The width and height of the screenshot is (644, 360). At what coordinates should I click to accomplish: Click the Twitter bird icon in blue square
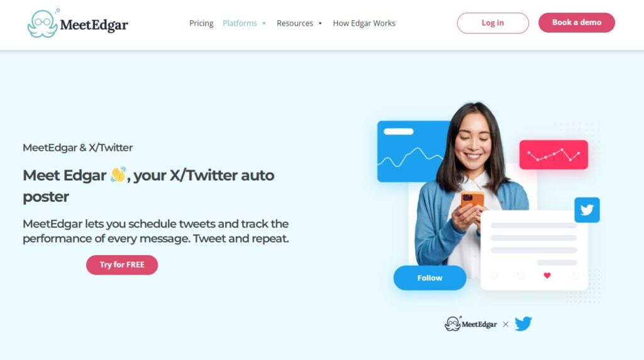(587, 210)
